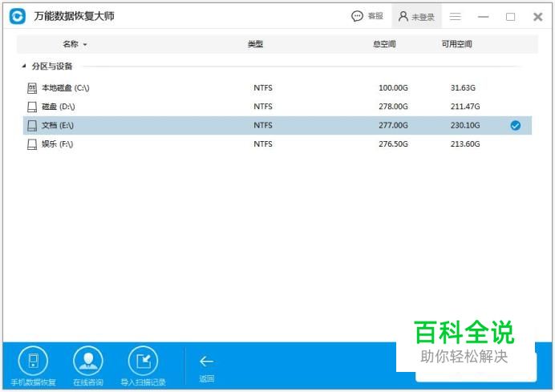Sort by the 名称 column dropdown arrow
Viewport: 555px width, 392px height.
tap(85, 45)
